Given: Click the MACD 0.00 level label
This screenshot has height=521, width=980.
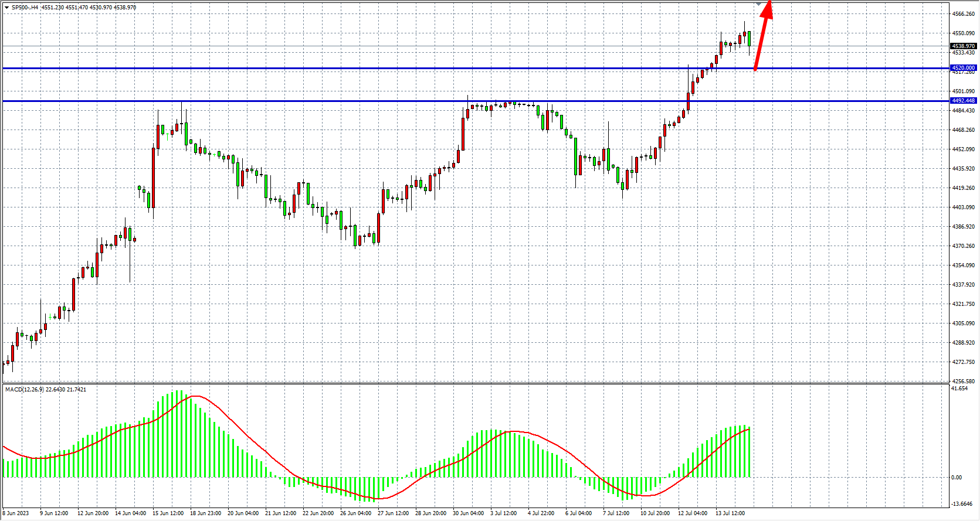Looking at the screenshot, I should click(x=956, y=478).
